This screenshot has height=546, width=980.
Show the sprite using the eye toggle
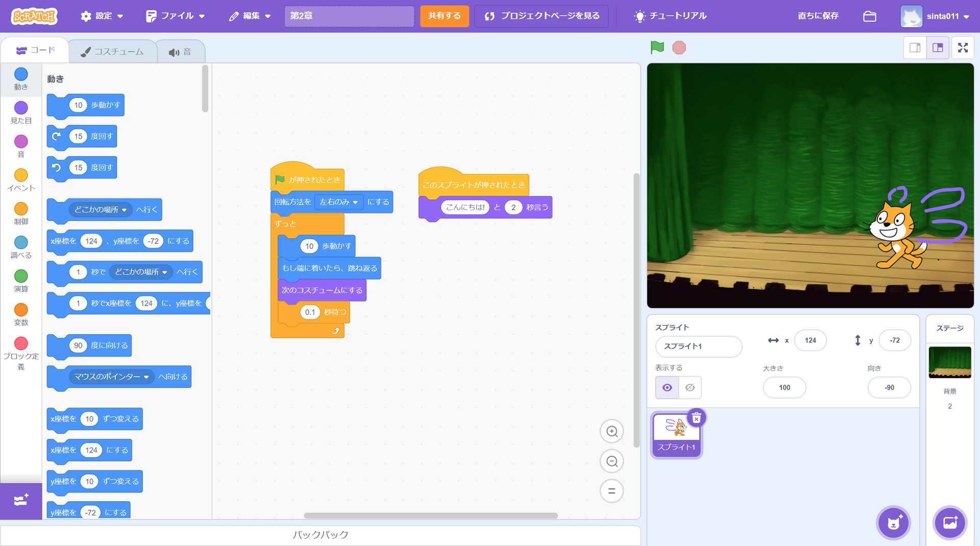click(667, 388)
